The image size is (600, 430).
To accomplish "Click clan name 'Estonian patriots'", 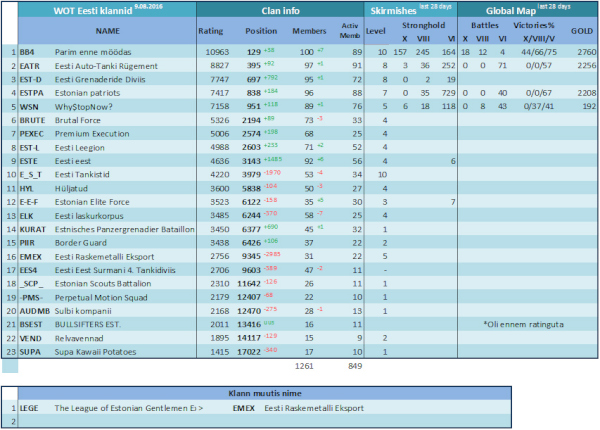I will (x=87, y=93).
